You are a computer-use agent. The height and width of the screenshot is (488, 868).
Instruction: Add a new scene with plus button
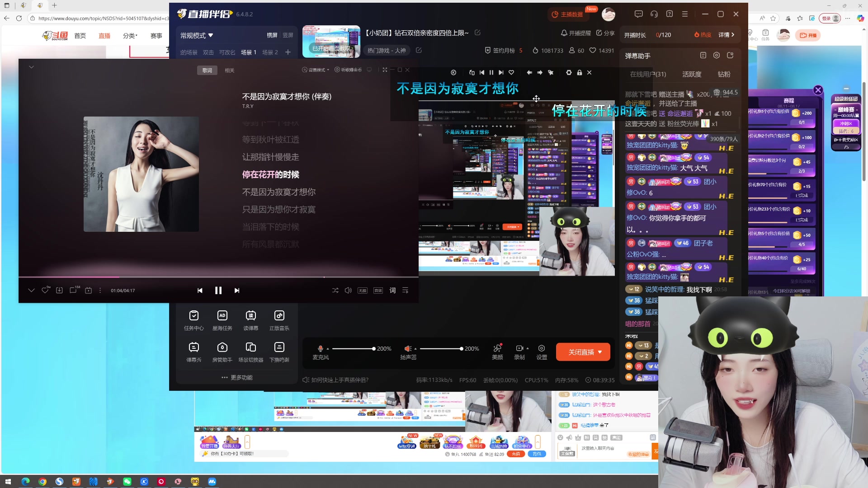288,52
